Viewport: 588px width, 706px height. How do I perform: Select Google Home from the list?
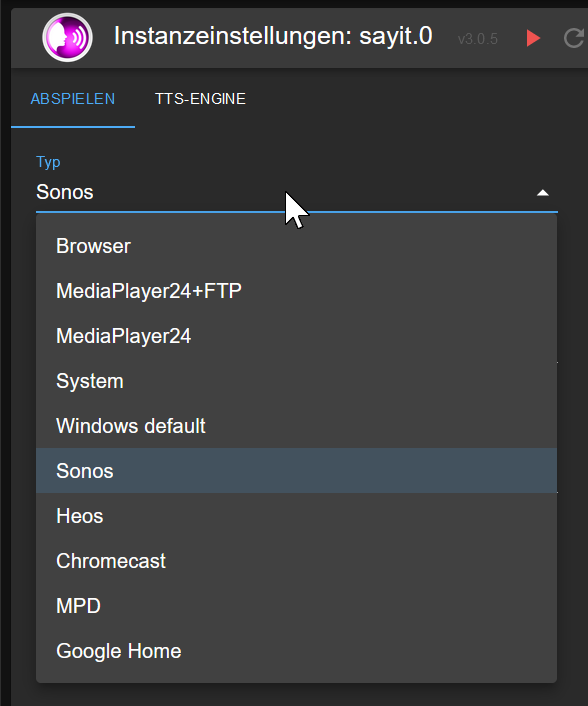(x=296, y=651)
